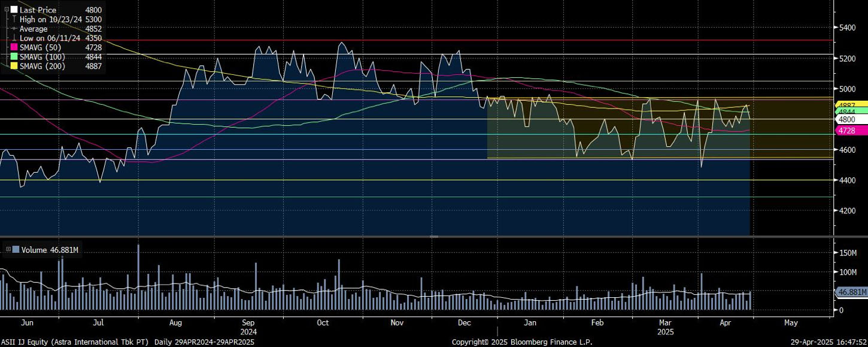Select the Average line icon in legend

pyautogui.click(x=14, y=29)
